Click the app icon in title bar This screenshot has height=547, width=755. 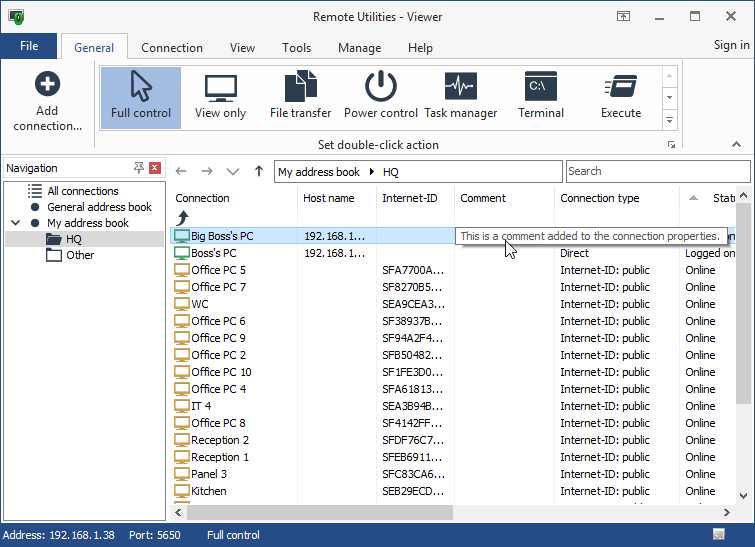click(16, 17)
